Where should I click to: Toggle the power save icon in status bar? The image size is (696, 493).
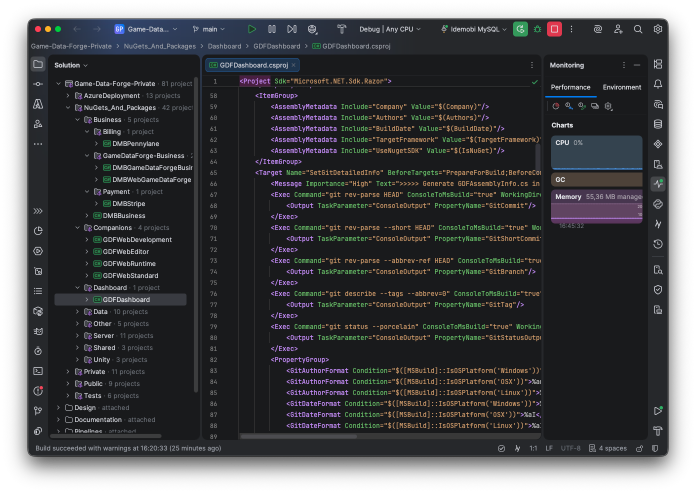518,449
